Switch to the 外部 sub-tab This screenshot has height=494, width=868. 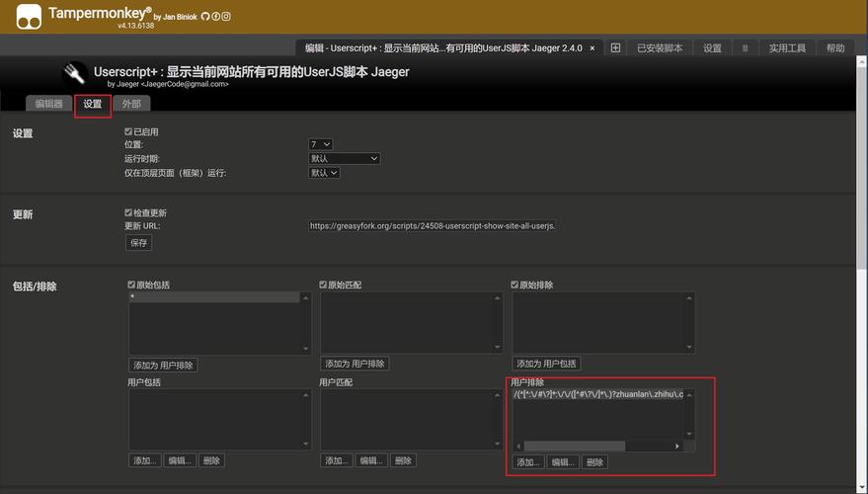tap(131, 104)
